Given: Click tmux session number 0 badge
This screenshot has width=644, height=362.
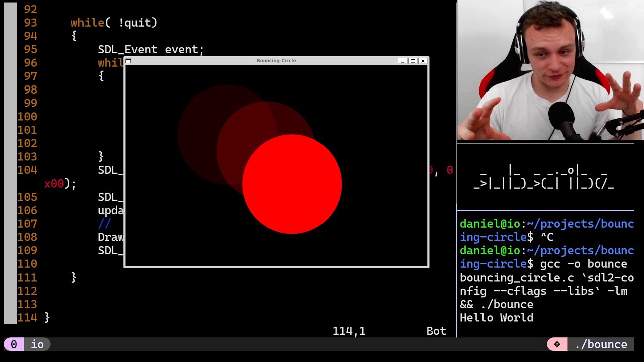Looking at the screenshot, I should click(14, 344).
